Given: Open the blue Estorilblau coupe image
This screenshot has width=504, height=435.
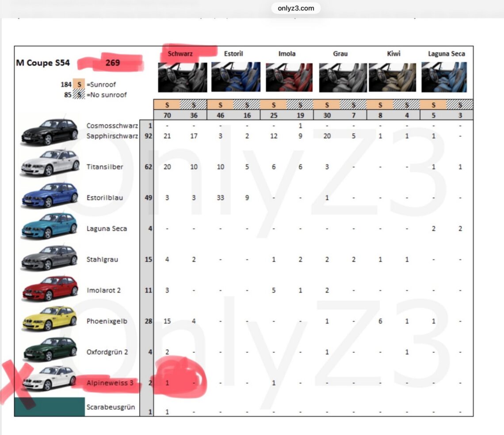Looking at the screenshot, I should click(50, 195).
